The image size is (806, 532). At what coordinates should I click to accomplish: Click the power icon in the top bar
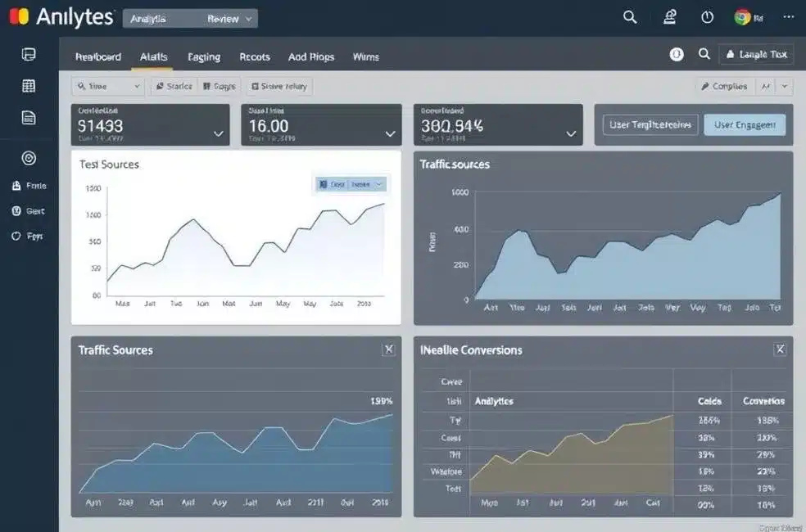[x=708, y=17]
